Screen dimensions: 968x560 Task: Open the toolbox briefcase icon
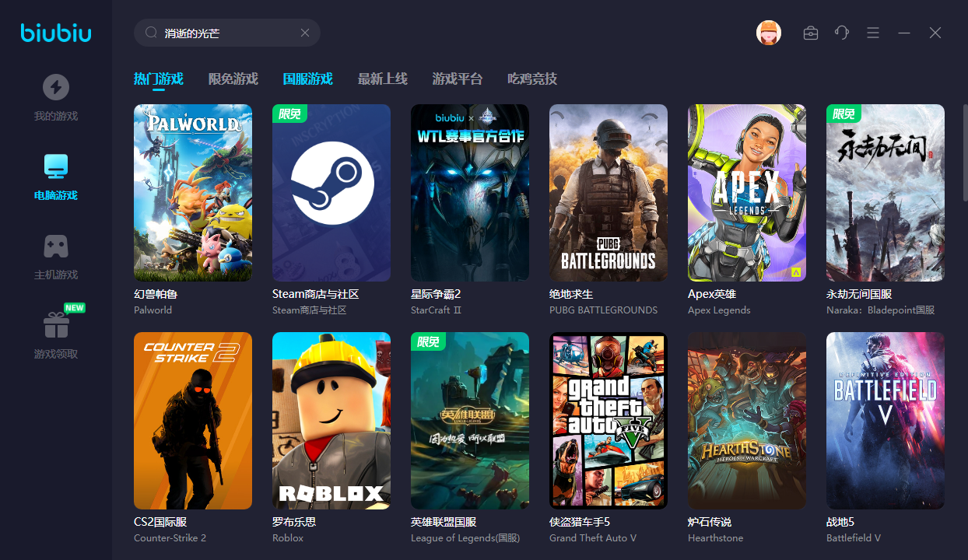(811, 33)
